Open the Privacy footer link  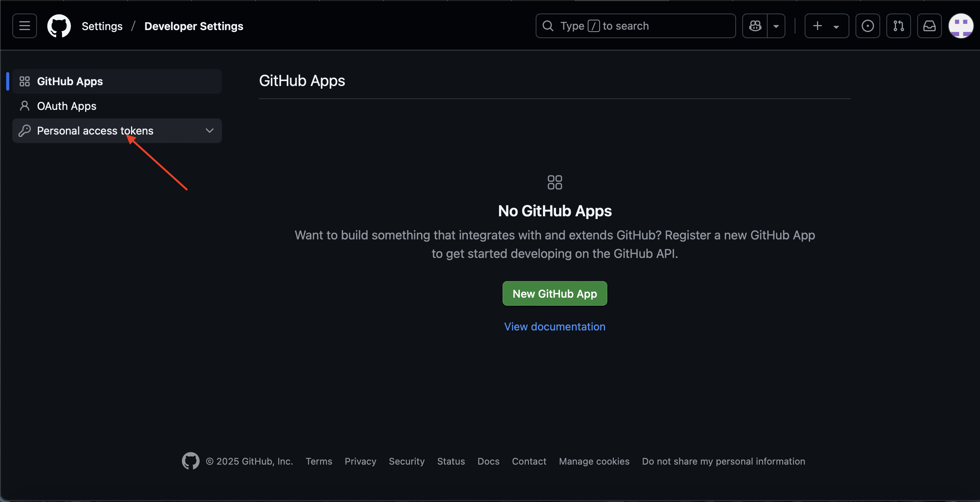[x=360, y=461]
